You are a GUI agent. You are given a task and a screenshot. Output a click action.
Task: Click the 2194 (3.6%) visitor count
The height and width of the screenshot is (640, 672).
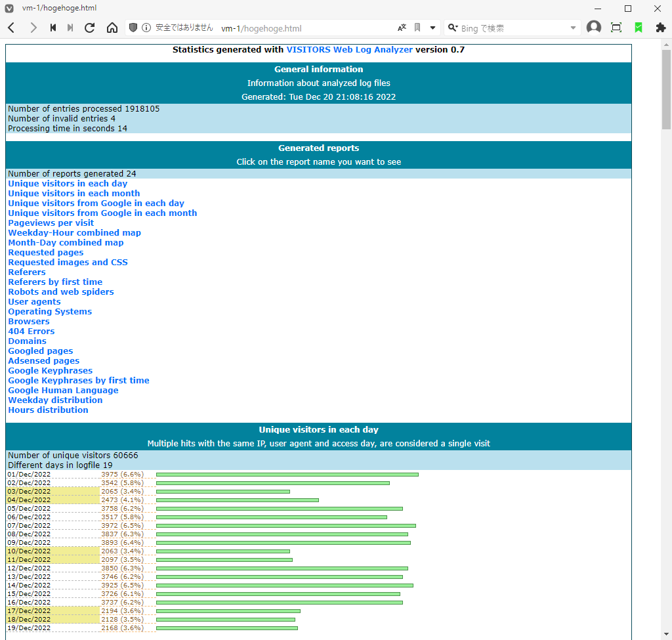click(x=123, y=611)
